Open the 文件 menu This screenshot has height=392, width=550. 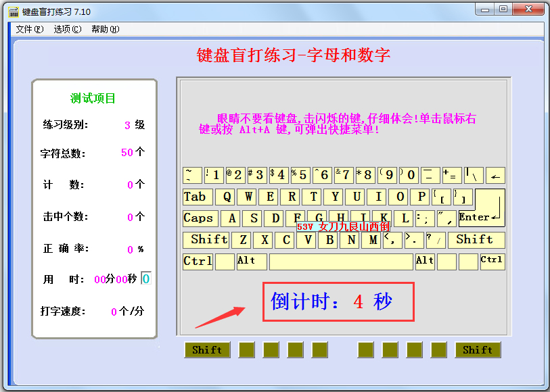pos(29,29)
